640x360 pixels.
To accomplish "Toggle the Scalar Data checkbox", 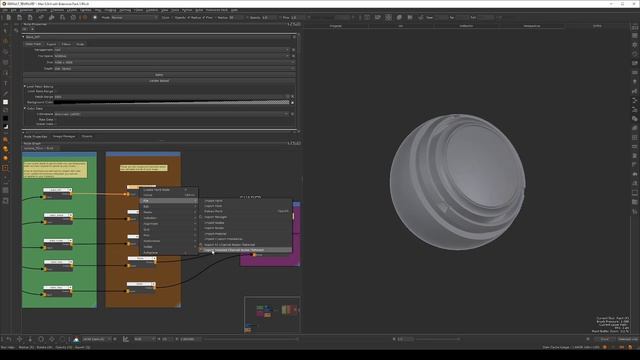I will coord(56,124).
